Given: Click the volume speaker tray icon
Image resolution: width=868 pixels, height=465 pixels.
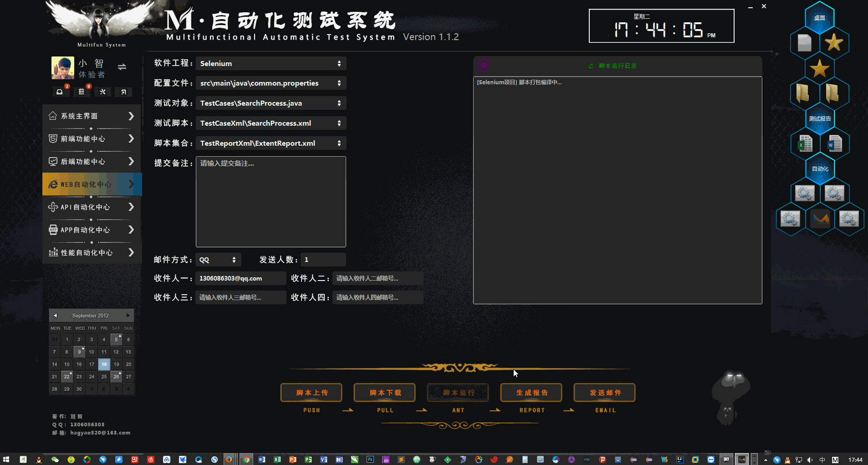Looking at the screenshot, I should 810,460.
